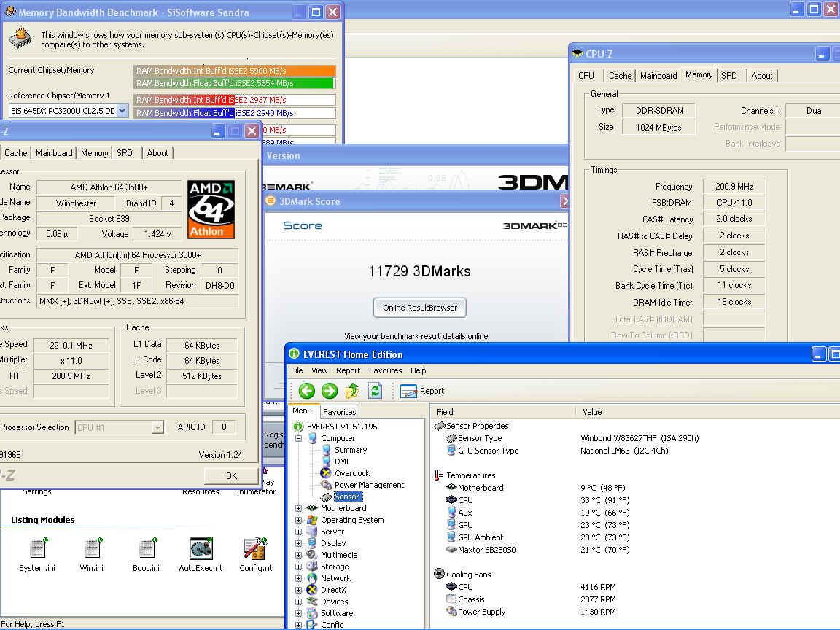Open the System.ini listing module icon
This screenshot has height=630, width=840.
point(37,548)
